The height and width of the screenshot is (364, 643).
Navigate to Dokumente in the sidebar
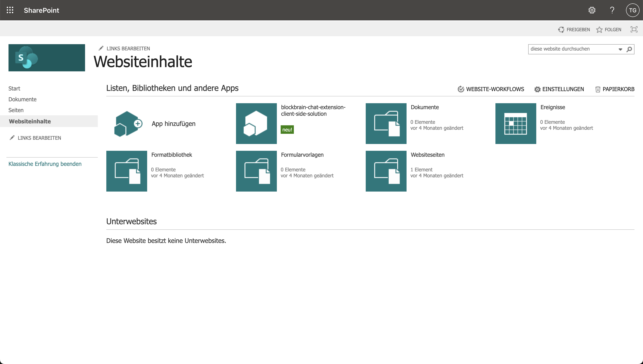(x=23, y=99)
